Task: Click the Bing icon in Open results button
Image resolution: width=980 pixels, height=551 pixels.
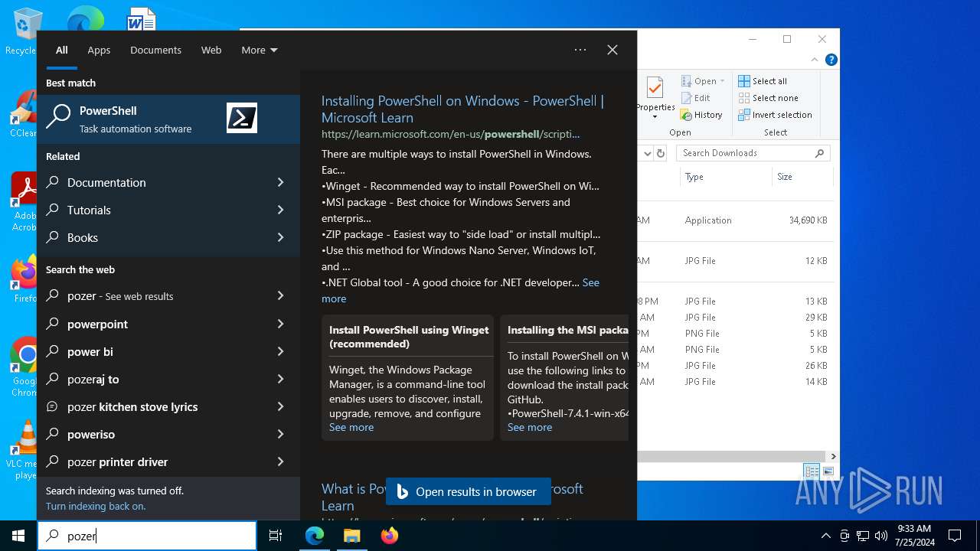Action: pos(403,492)
